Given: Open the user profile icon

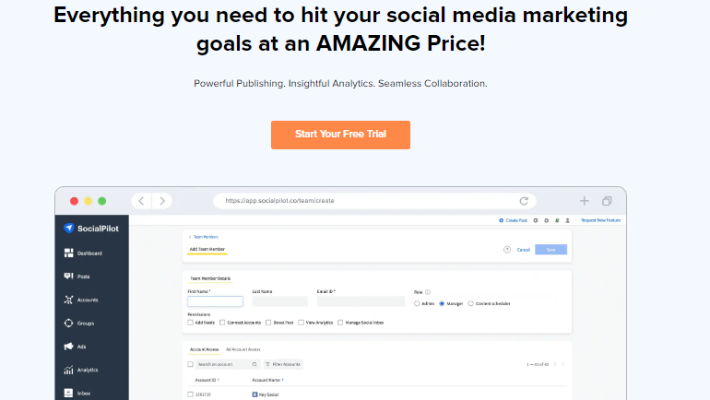Looking at the screenshot, I should tap(567, 221).
